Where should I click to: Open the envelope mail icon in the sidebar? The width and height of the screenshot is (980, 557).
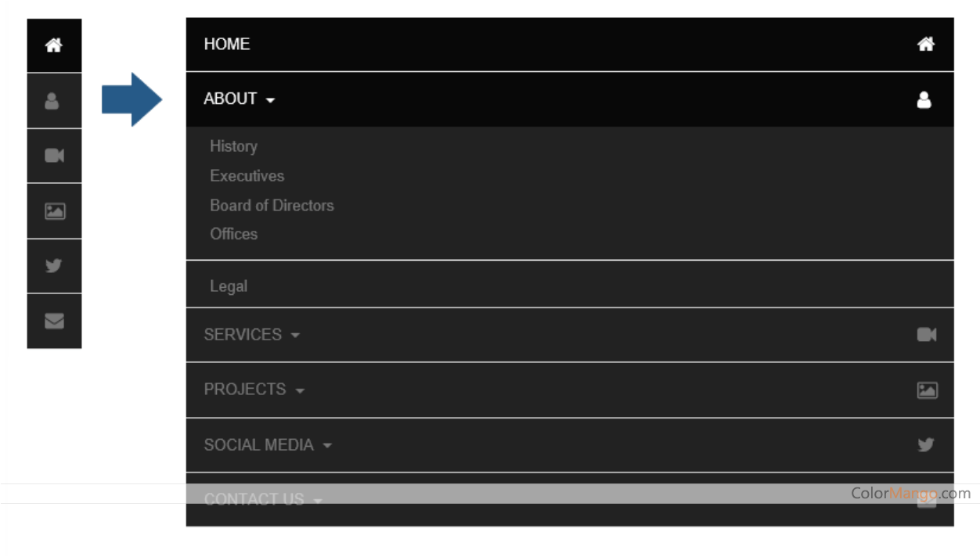[53, 321]
